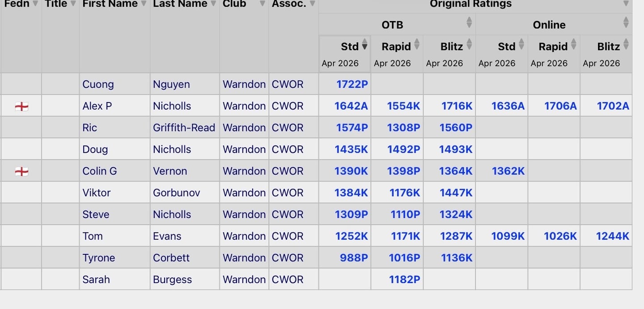Image resolution: width=644 pixels, height=309 pixels.
Task: Click the England flag beside Alex P
Action: [x=21, y=106]
